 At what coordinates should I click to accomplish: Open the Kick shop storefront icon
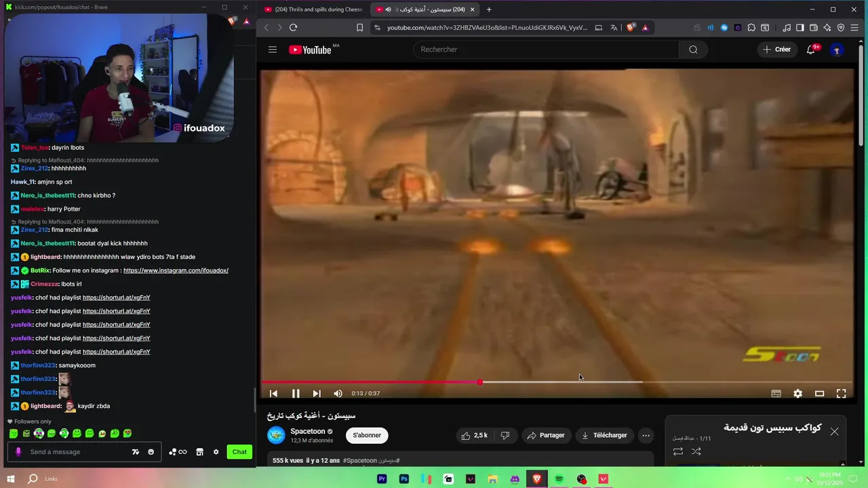coord(199,452)
